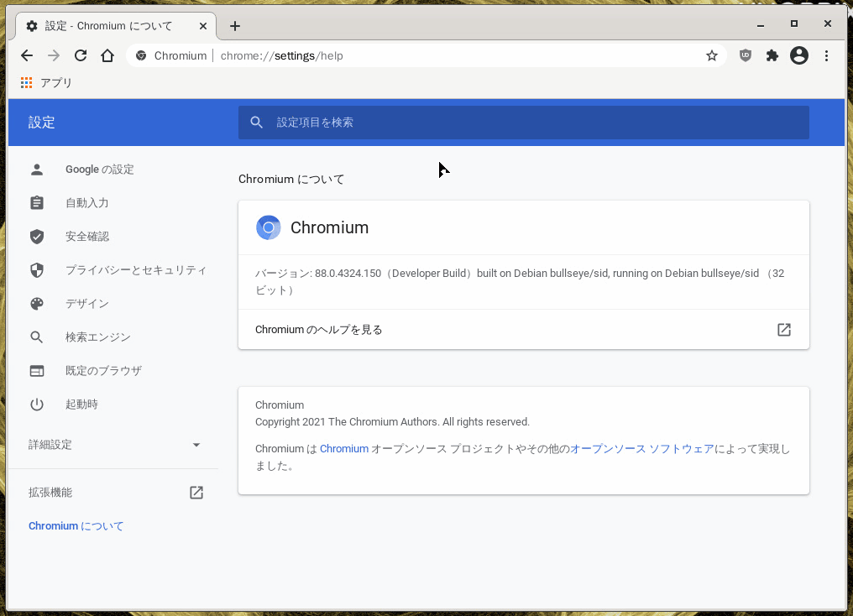
Task: Open the three-dot browser menu
Action: (826, 55)
